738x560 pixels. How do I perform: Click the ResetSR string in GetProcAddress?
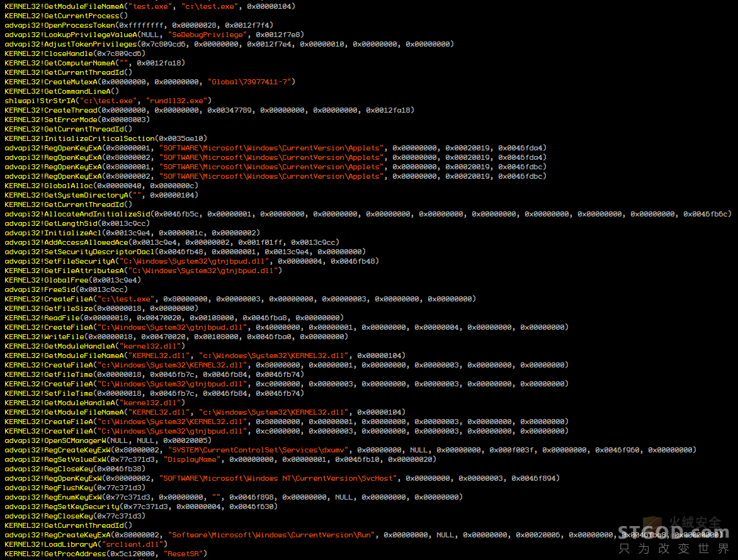pyautogui.click(x=185, y=554)
